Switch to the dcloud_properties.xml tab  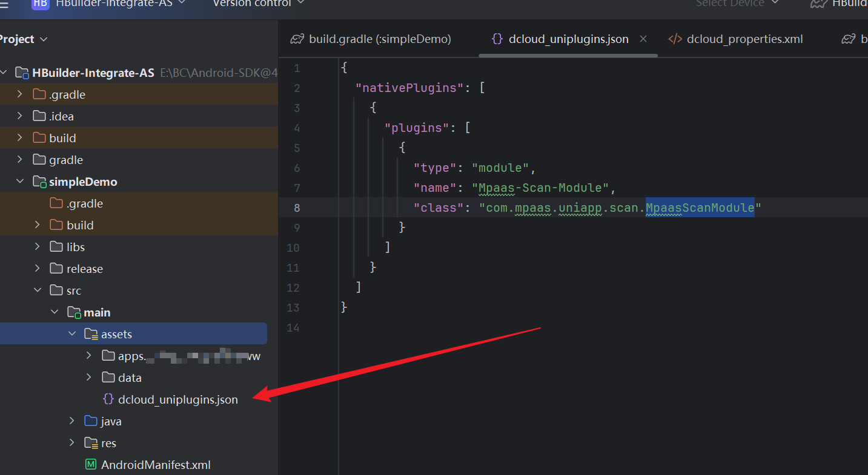point(744,39)
